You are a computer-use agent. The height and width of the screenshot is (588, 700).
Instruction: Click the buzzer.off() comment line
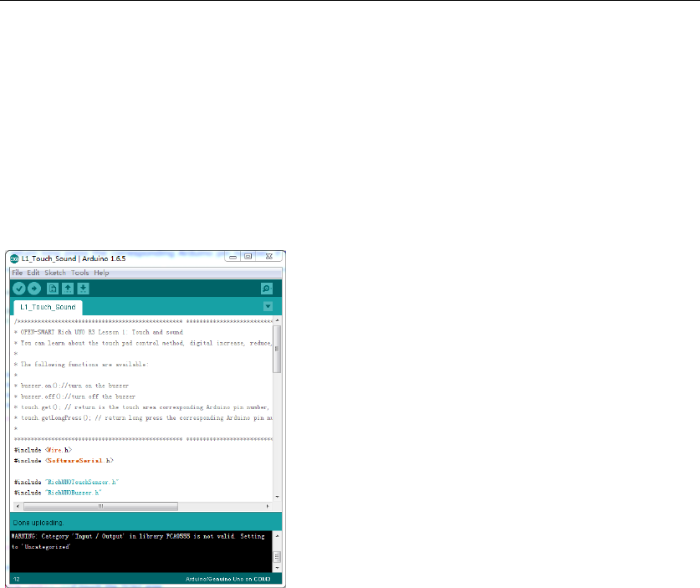click(x=74, y=396)
